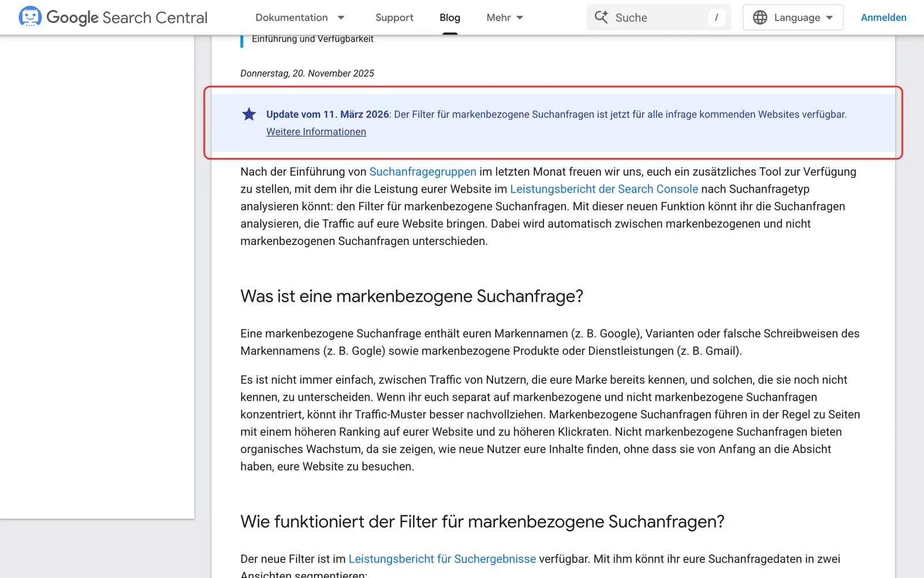Viewport: 924px width, 578px height.
Task: Click the date Donnerstag, 20. November 2025
Action: (x=307, y=73)
